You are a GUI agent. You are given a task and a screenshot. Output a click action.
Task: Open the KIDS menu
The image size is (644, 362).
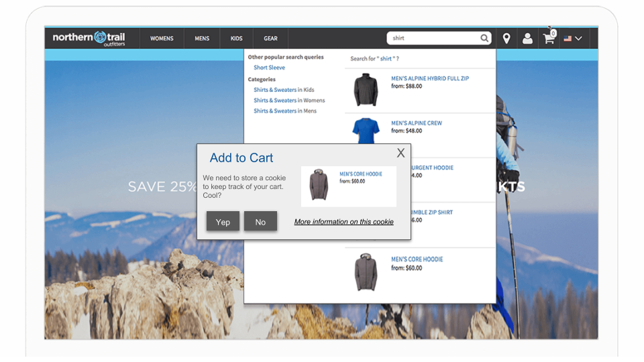(237, 39)
